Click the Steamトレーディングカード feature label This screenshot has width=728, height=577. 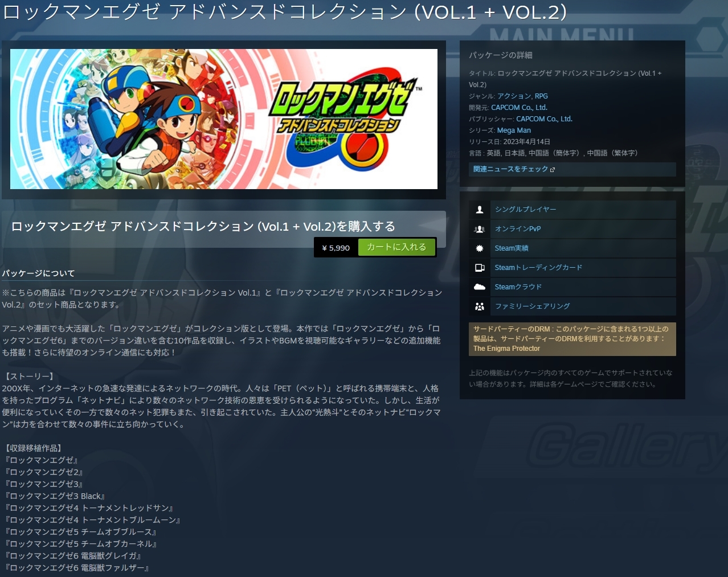coord(538,268)
